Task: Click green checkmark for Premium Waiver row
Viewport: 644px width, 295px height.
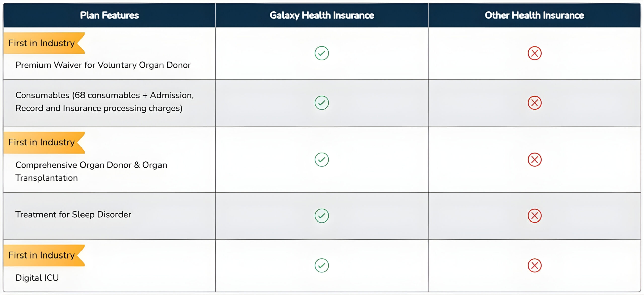Action: (x=321, y=53)
